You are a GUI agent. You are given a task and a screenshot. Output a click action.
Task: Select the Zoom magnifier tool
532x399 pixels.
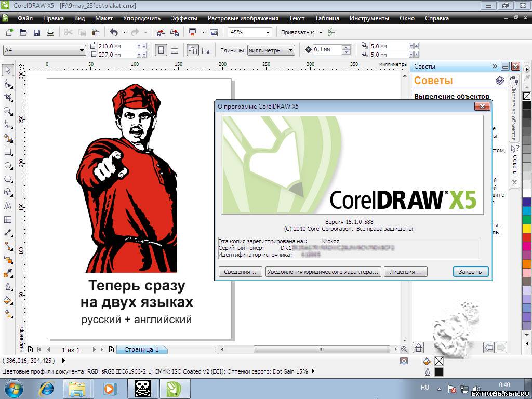pyautogui.click(x=8, y=111)
